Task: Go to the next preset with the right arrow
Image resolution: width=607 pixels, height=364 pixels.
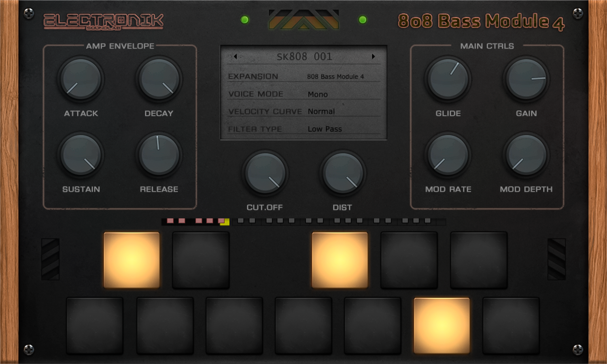Action: [373, 57]
